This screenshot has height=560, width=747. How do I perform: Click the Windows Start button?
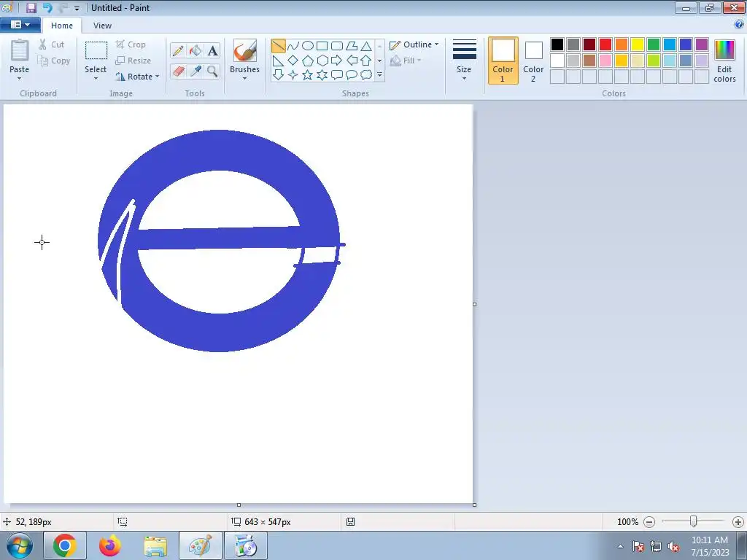click(x=20, y=545)
